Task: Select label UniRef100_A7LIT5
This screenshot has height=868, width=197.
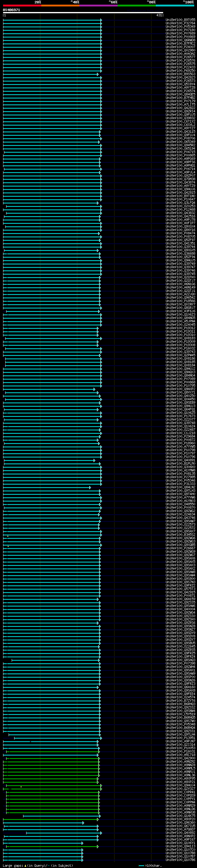Action: coord(180,104)
